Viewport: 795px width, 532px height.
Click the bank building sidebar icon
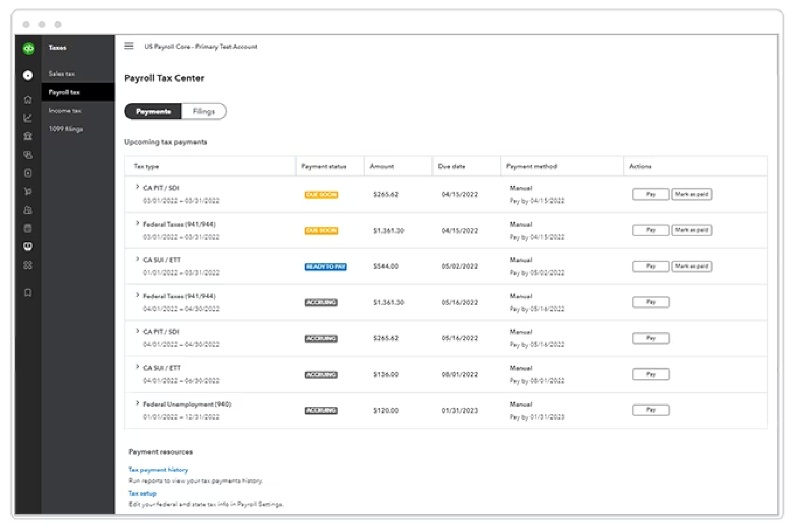click(x=28, y=136)
